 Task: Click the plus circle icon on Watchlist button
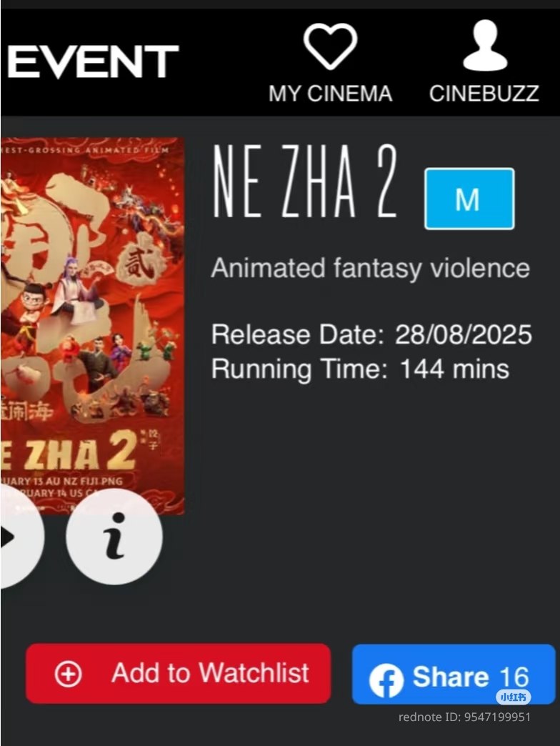[69, 674]
